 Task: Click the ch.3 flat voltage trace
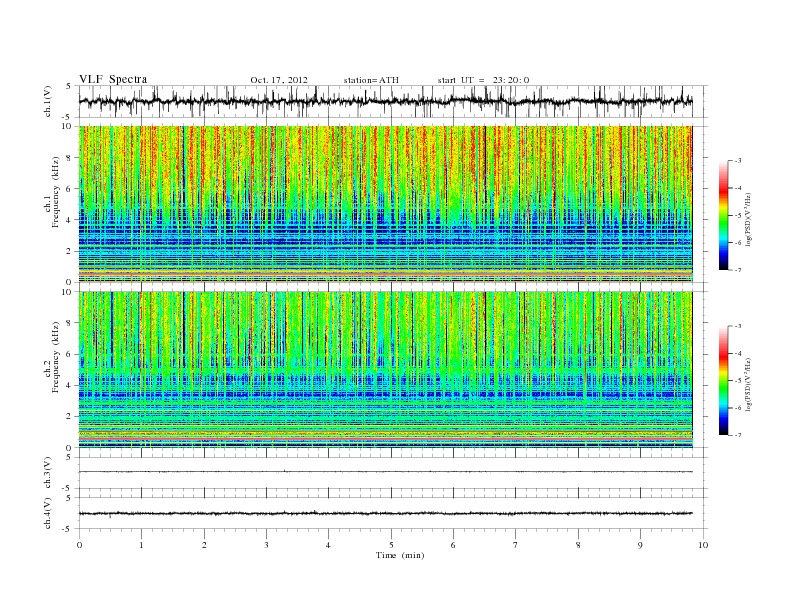[x=385, y=472]
